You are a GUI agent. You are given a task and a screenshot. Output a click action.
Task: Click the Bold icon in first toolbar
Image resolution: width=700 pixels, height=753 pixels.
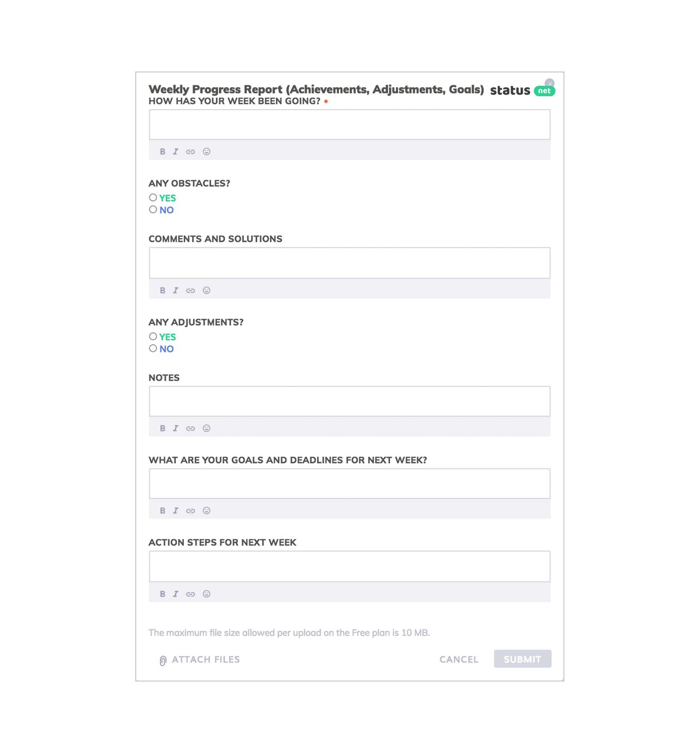(x=162, y=151)
